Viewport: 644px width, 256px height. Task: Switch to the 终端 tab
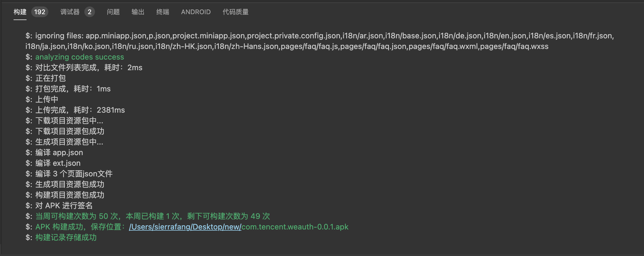(x=163, y=12)
